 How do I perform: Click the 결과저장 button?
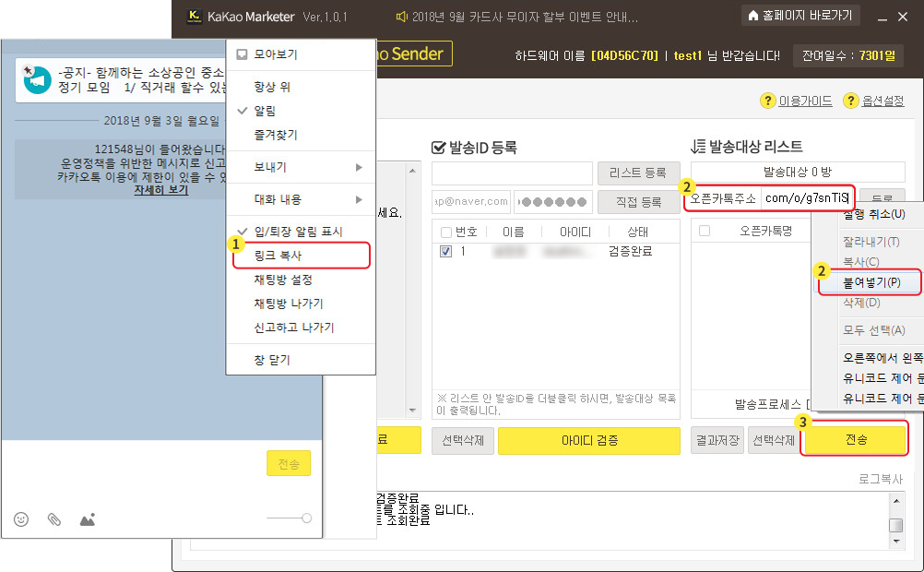[717, 440]
